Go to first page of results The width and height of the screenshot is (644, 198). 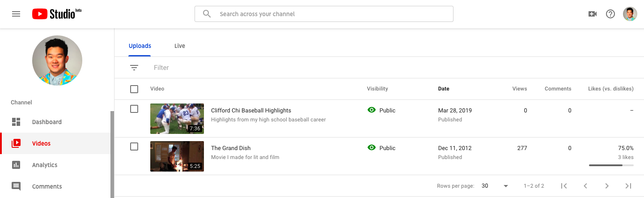pos(564,186)
